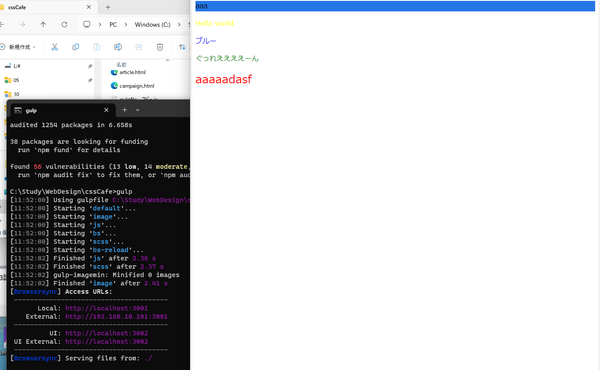Image resolution: width=600 pixels, height=370 pixels.
Task: Click the PC monitor icon in address bar
Action: coord(87,24)
